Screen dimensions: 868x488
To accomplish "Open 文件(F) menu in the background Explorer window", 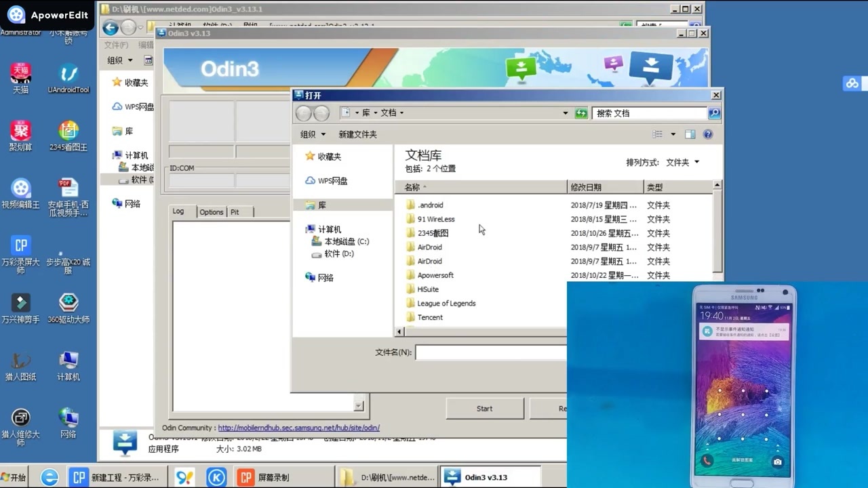I will [x=116, y=45].
